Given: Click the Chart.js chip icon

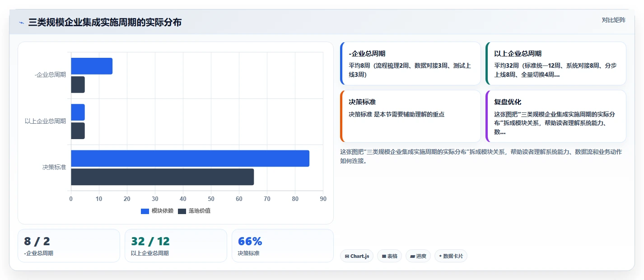Looking at the screenshot, I should 347,256.
